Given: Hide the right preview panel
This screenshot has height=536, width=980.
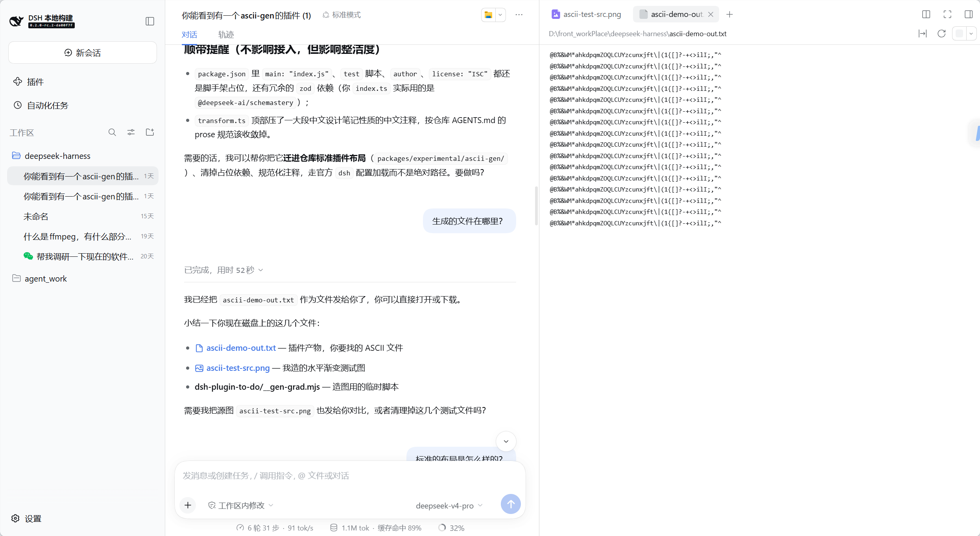Looking at the screenshot, I should coord(969,15).
